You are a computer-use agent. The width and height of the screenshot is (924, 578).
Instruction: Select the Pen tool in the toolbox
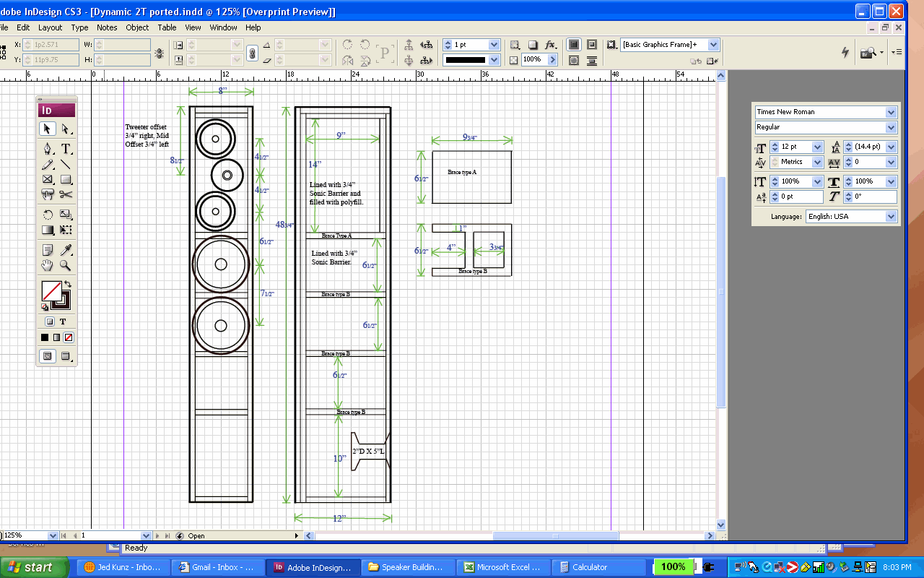[48, 149]
